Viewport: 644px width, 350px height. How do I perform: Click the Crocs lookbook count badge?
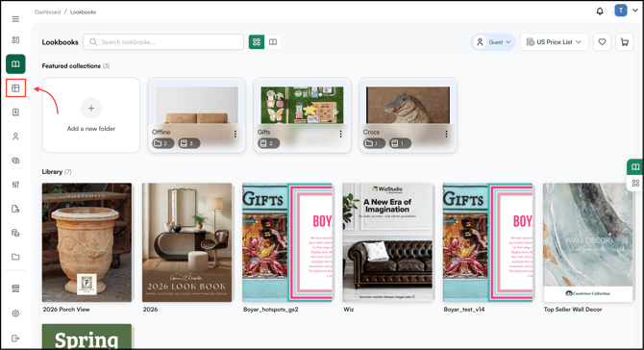400,143
